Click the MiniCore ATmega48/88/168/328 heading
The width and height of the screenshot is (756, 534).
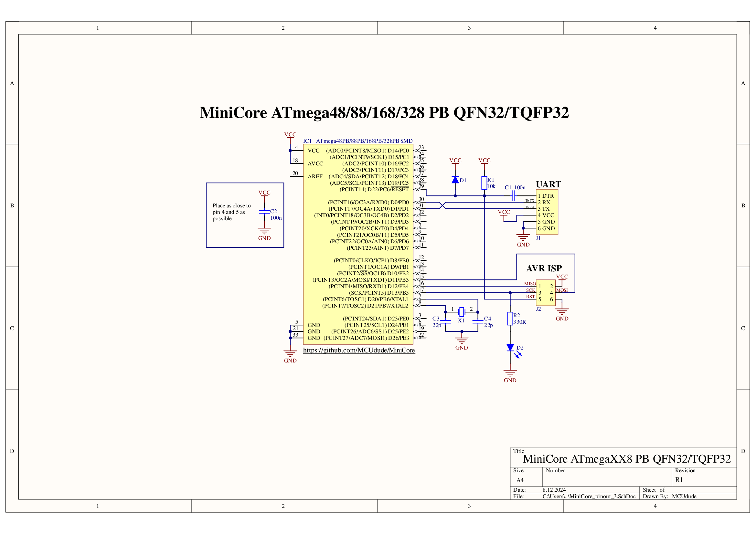pos(384,113)
